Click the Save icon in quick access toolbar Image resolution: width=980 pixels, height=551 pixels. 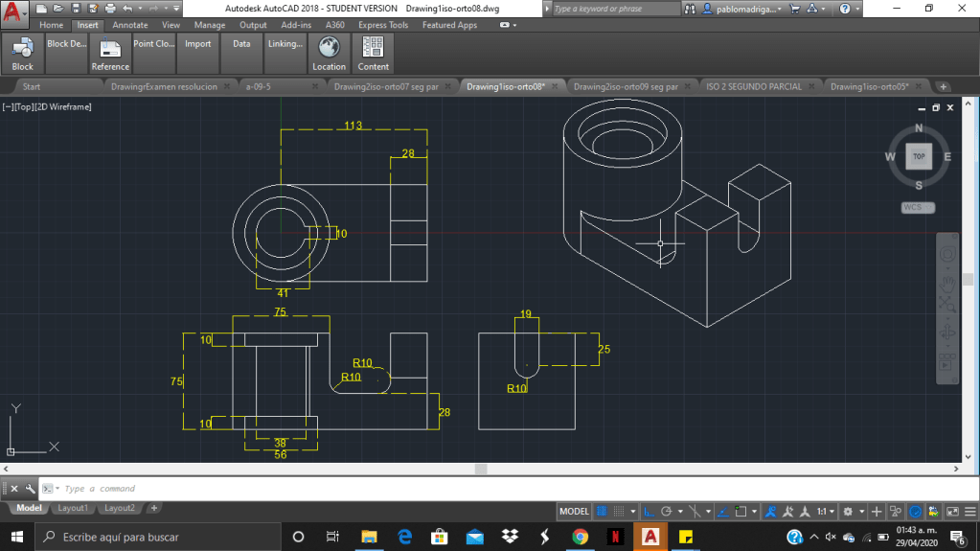(75, 9)
